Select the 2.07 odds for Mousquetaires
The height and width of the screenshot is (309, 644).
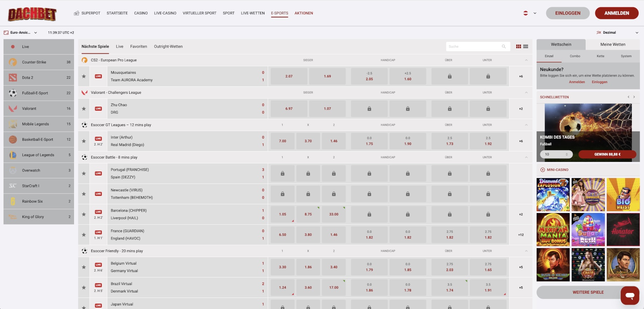pos(289,76)
